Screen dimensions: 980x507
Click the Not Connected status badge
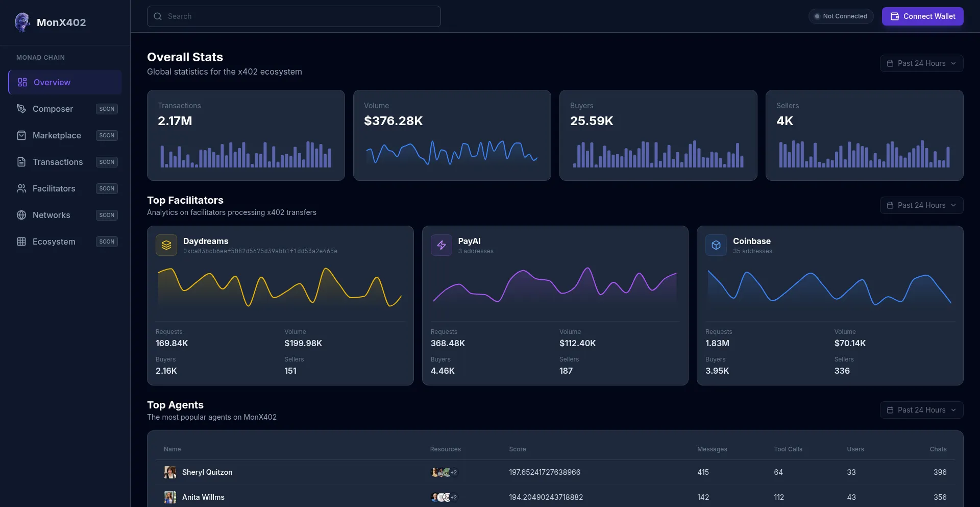(x=841, y=16)
